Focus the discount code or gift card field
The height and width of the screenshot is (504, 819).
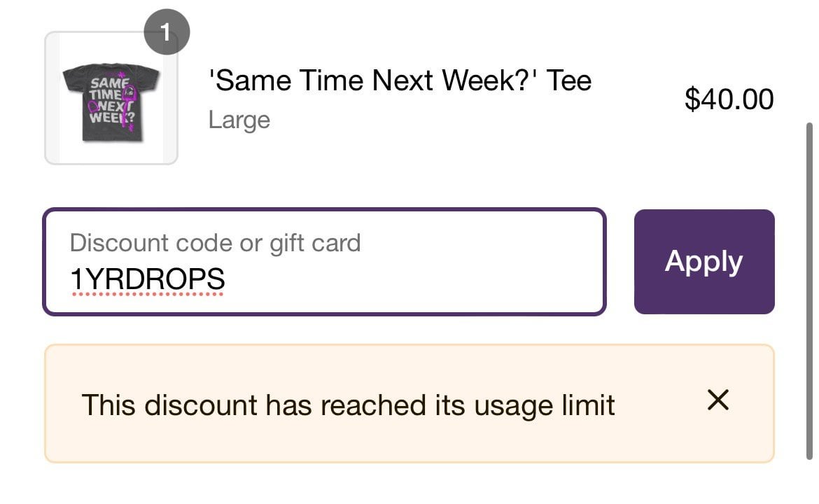(x=324, y=262)
